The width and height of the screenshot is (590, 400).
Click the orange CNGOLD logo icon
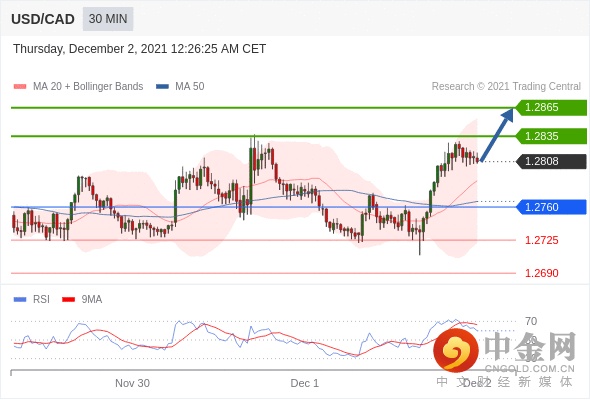click(x=456, y=350)
